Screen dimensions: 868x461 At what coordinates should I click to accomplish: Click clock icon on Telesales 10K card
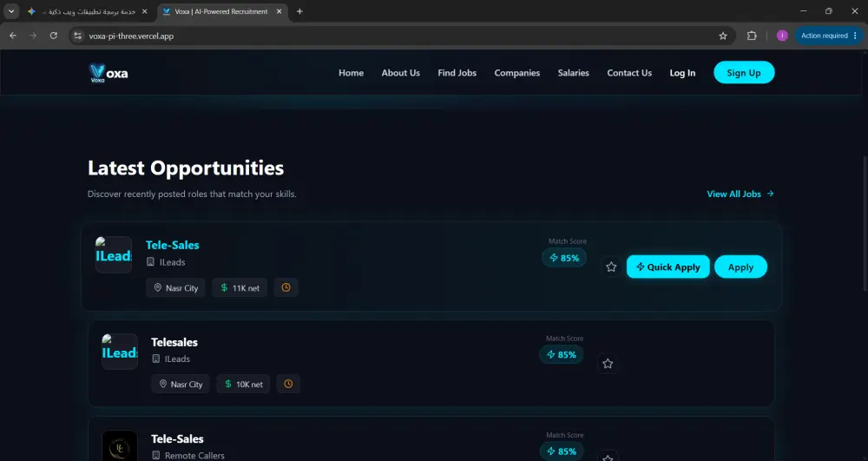pos(288,384)
